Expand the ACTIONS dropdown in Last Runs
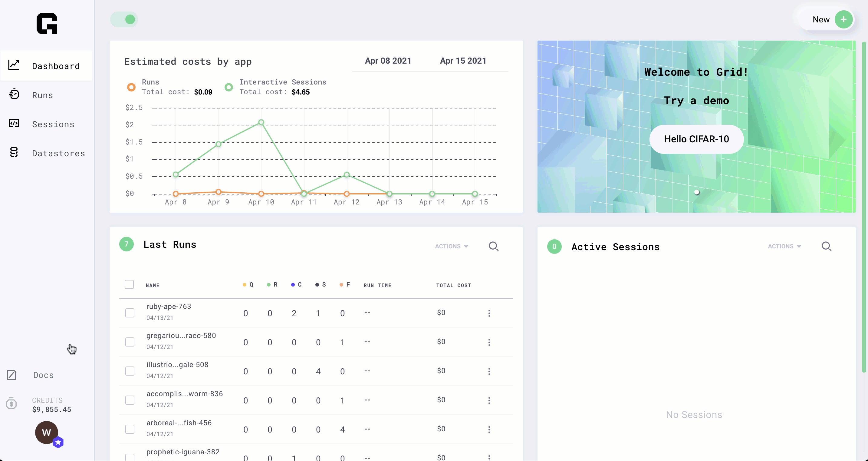The height and width of the screenshot is (461, 868). pos(451,245)
